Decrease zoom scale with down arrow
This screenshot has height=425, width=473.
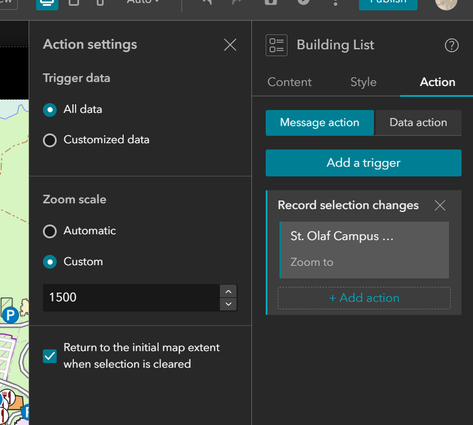coord(228,304)
